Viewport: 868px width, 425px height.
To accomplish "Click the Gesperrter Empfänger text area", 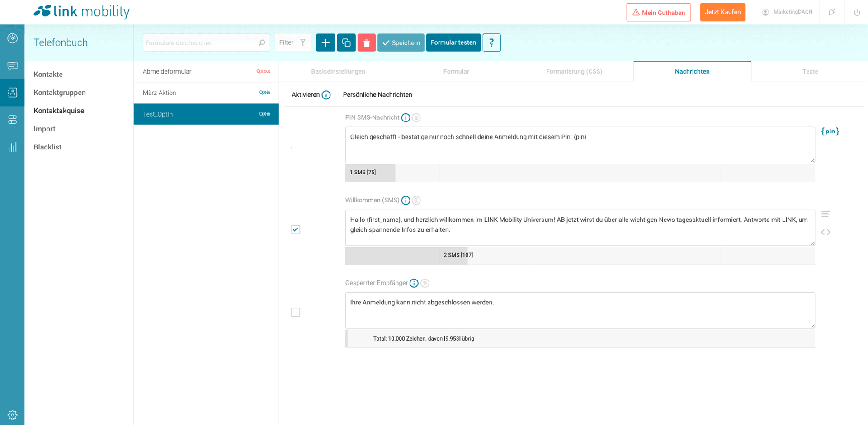I will (x=580, y=310).
